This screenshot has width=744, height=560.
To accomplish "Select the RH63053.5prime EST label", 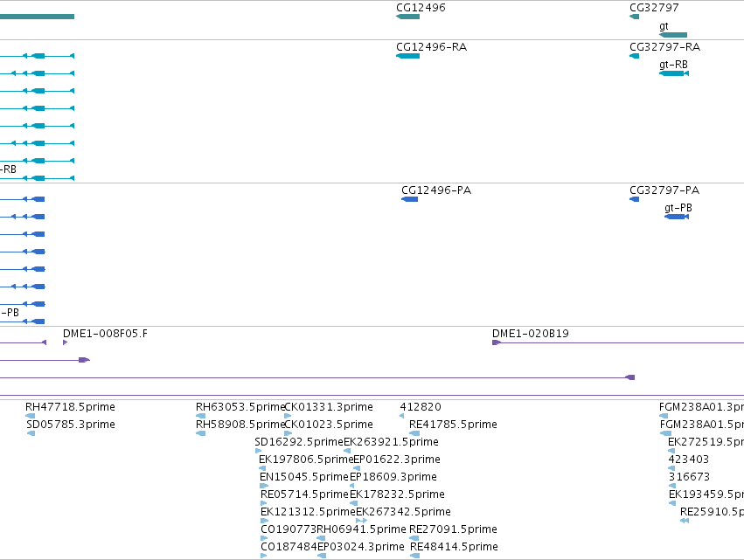I will tap(240, 407).
